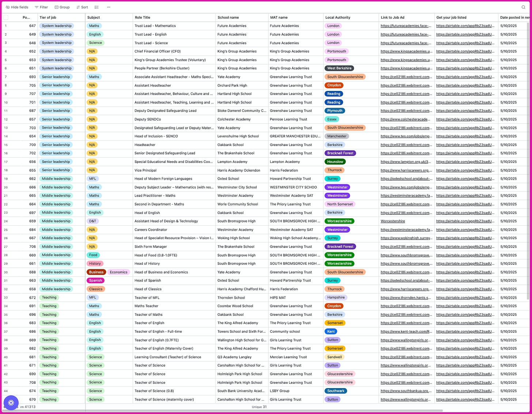Click the Hounslow authority tag
Image resolution: width=532 pixels, height=414 pixels.
335,162
